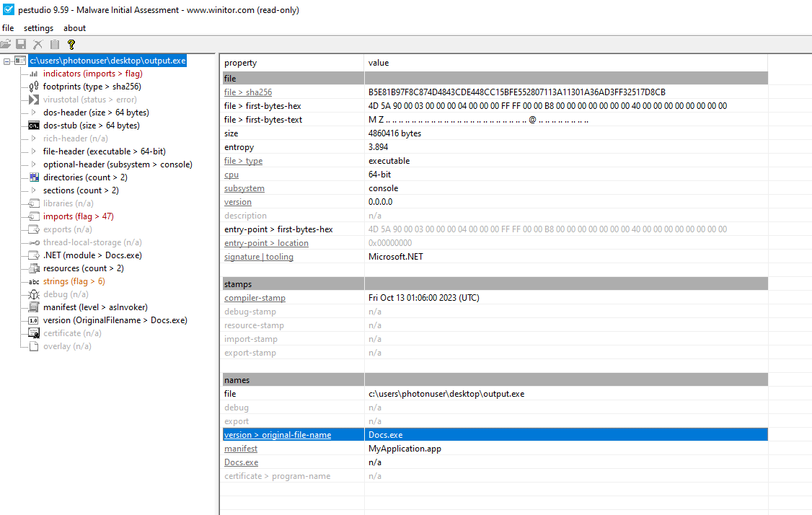Click the Docs.exe property link
Screen dimensions: 812x515
click(x=242, y=462)
